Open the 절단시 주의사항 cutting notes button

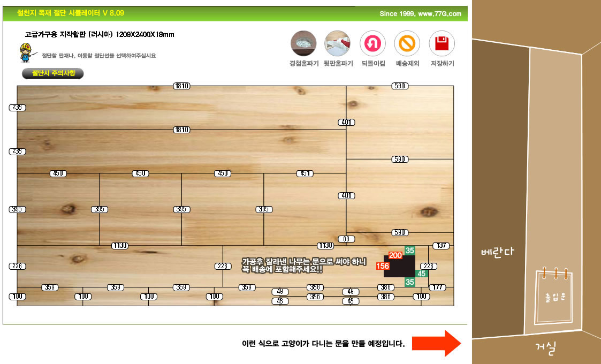[x=53, y=73]
